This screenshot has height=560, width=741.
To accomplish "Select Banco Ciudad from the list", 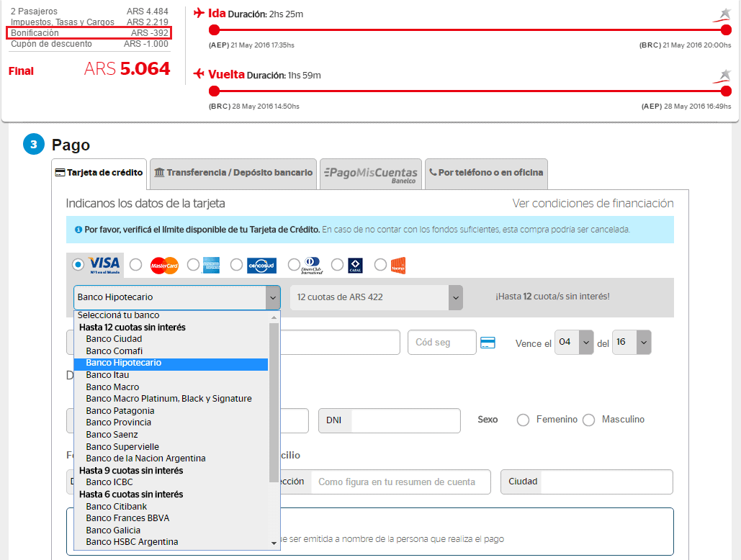I will coord(171,339).
